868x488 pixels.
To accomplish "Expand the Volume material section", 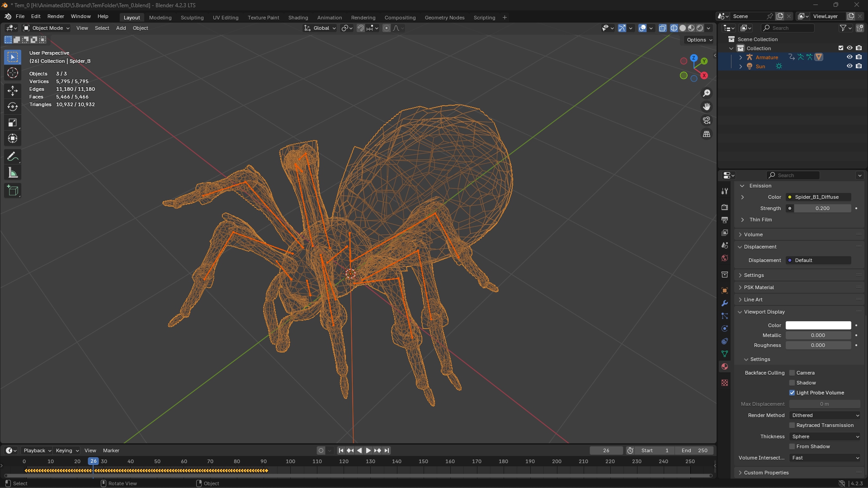I will pyautogui.click(x=751, y=235).
